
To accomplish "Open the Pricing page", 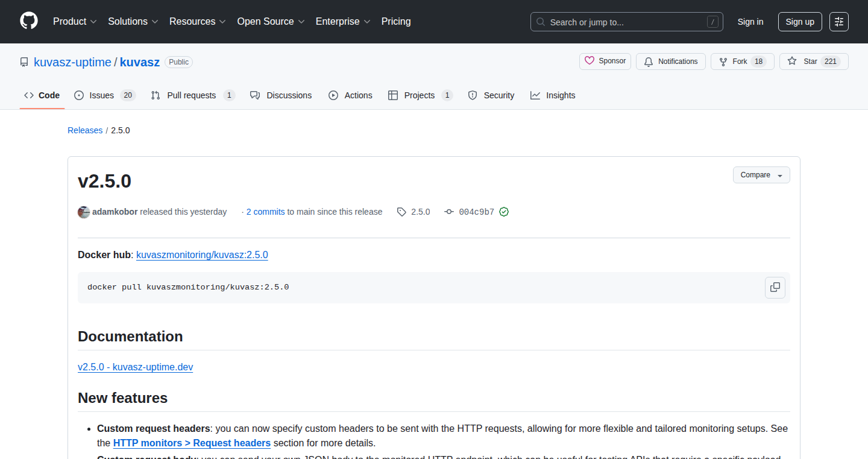I will 396,22.
